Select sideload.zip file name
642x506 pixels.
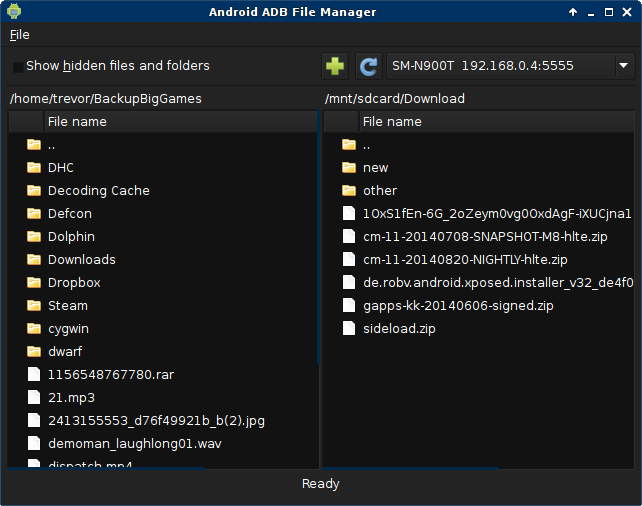click(399, 328)
